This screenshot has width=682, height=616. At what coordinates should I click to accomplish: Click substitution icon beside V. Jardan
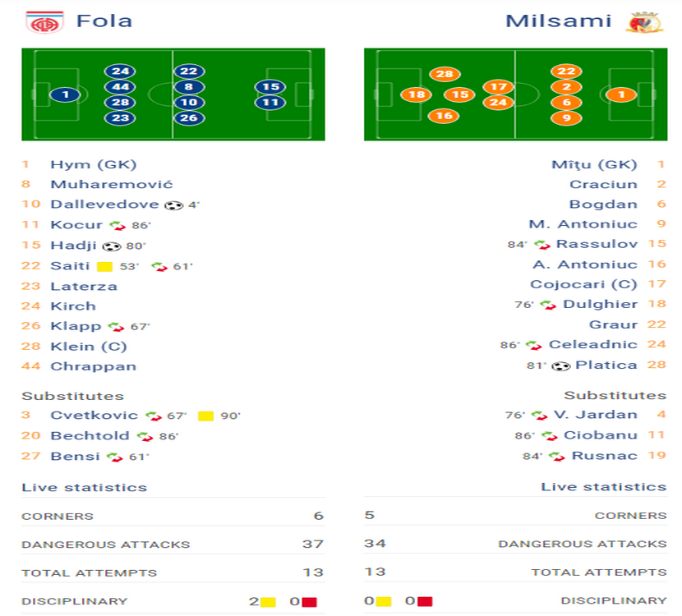tap(539, 416)
